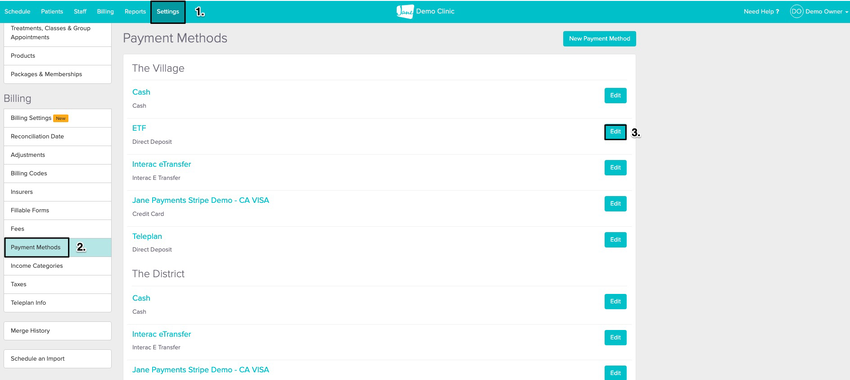Click the orange New badge
Image resolution: width=850 pixels, height=380 pixels.
[61, 118]
